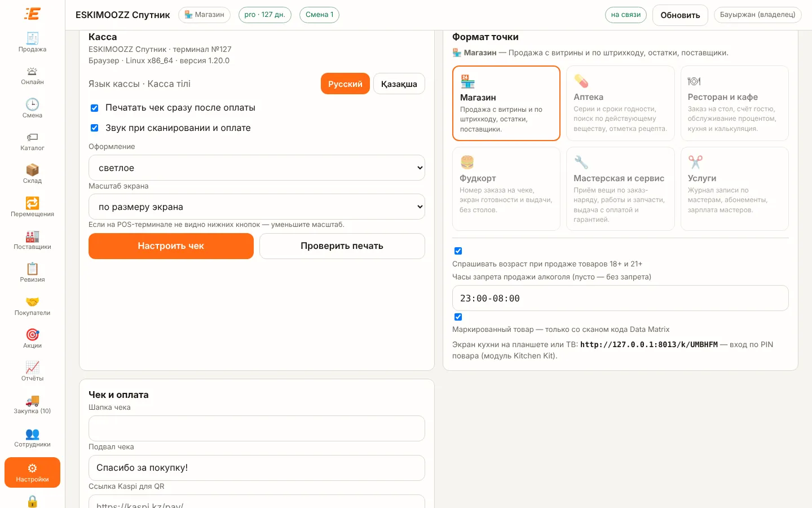The image size is (812, 508).
Task: Click the Бауыржан (владелец) user pill
Action: 757,15
